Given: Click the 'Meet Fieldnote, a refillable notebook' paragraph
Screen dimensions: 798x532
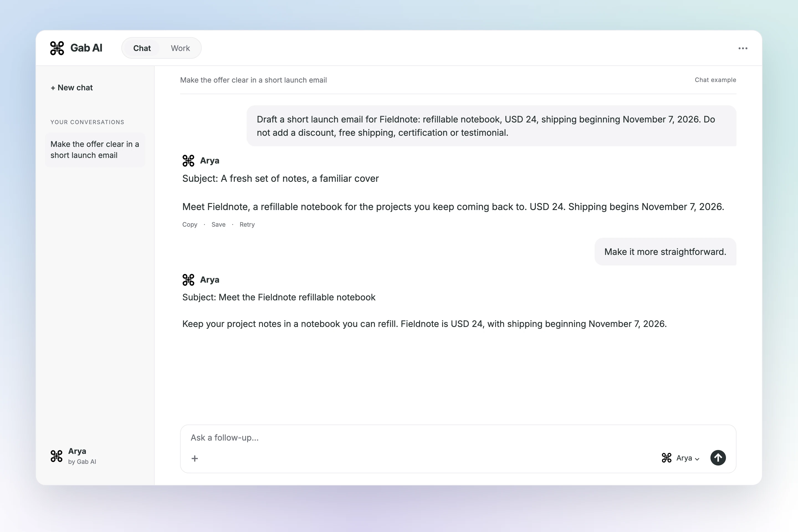Looking at the screenshot, I should pos(453,207).
